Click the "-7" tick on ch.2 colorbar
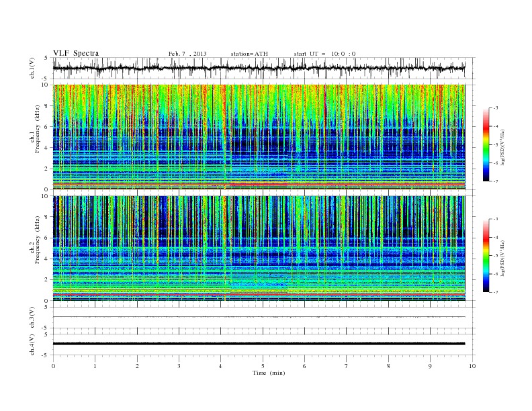Viewport: 532px width, 411px height. pyautogui.click(x=496, y=292)
